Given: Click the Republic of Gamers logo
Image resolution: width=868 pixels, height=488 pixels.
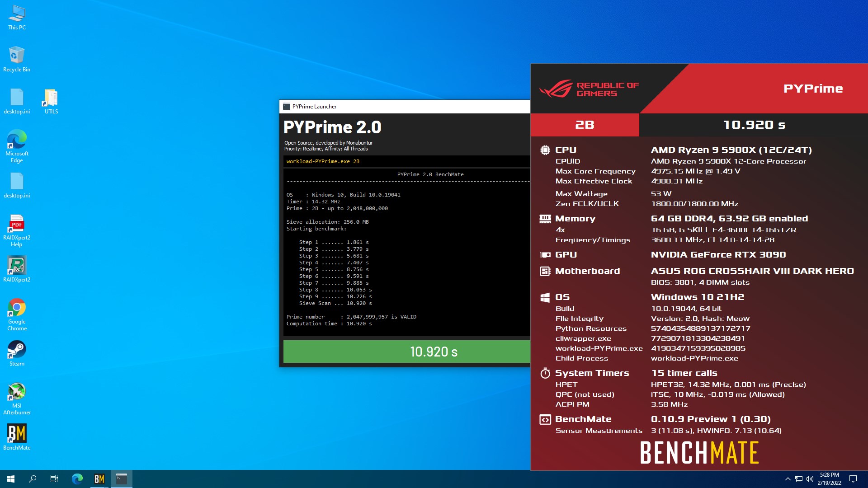Looking at the screenshot, I should coord(589,89).
